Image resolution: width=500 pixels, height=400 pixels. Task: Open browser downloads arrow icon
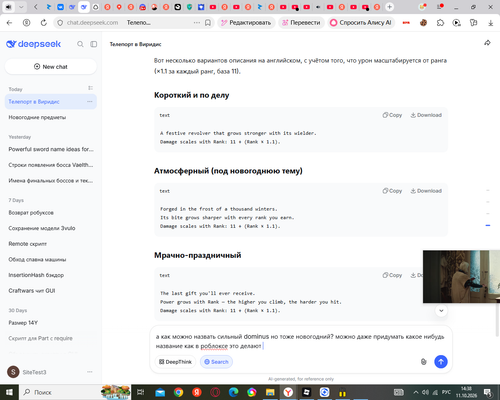tap(491, 23)
